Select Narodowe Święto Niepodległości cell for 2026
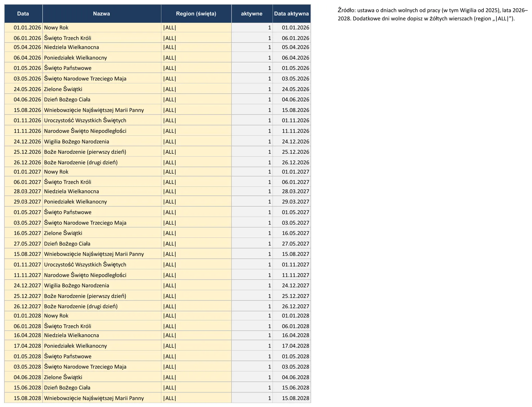This screenshot has width=532, height=407. [x=102, y=131]
